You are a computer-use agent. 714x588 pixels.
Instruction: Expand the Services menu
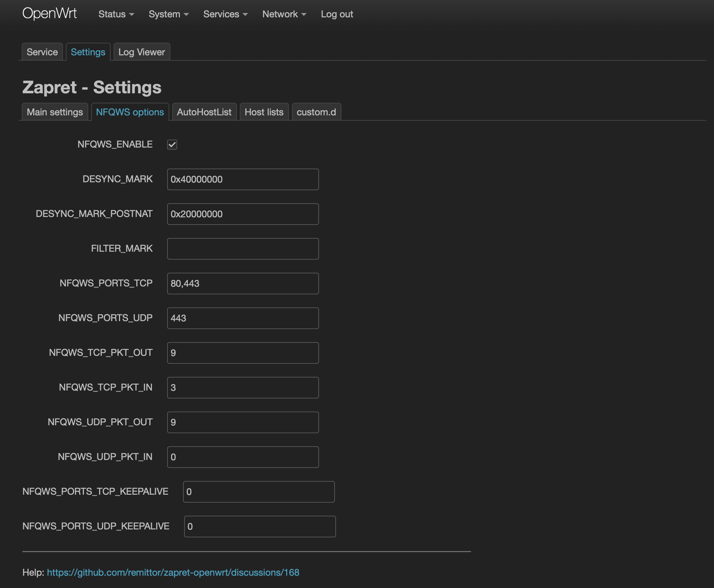tap(225, 14)
